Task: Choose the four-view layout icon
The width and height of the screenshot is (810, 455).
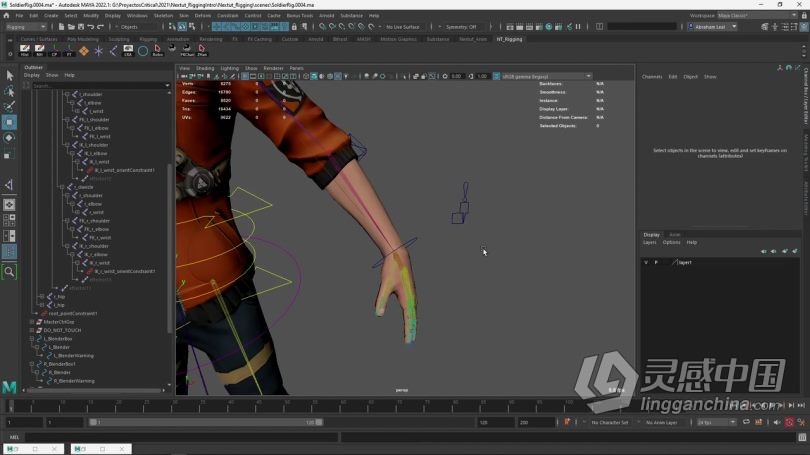Action: [9, 221]
